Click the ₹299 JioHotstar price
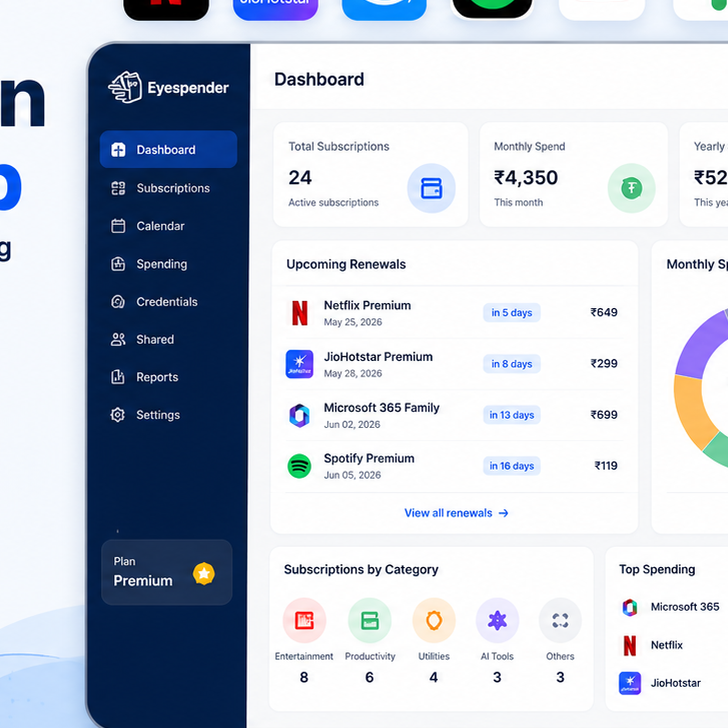Image resolution: width=728 pixels, height=728 pixels. pos(604,363)
